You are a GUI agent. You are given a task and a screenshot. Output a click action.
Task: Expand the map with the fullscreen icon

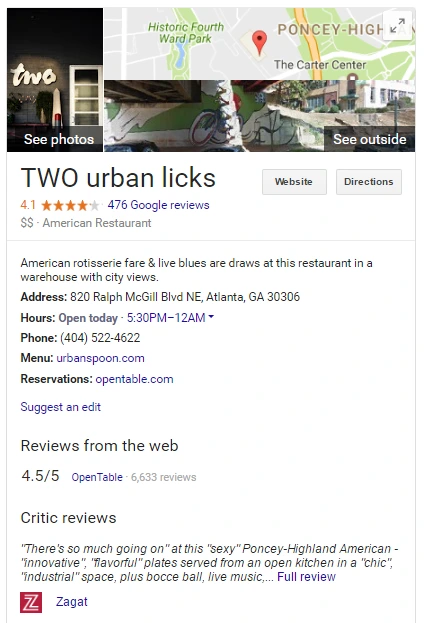(x=397, y=26)
